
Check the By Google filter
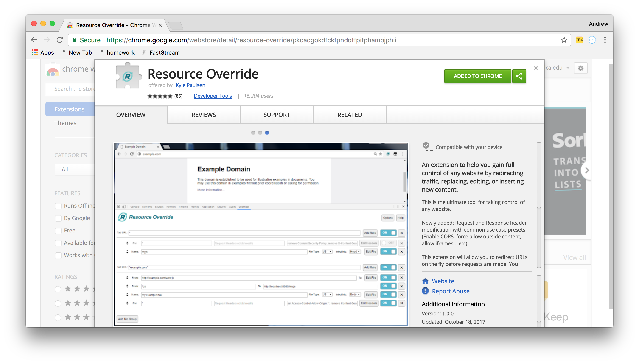58,218
